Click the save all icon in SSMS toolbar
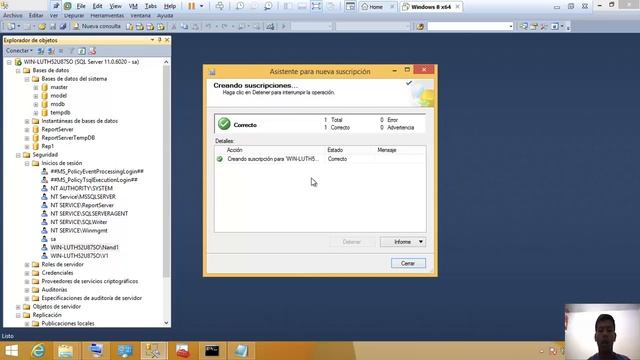 click(63, 27)
